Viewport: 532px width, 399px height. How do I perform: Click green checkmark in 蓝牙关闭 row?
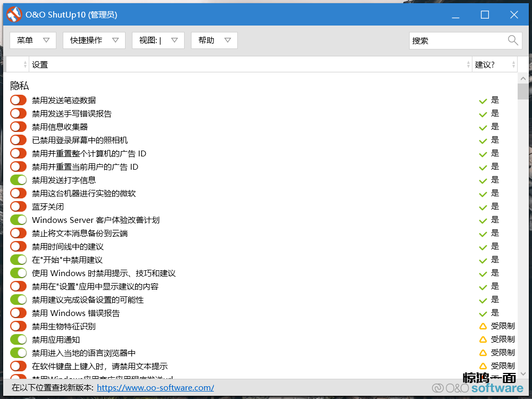483,206
